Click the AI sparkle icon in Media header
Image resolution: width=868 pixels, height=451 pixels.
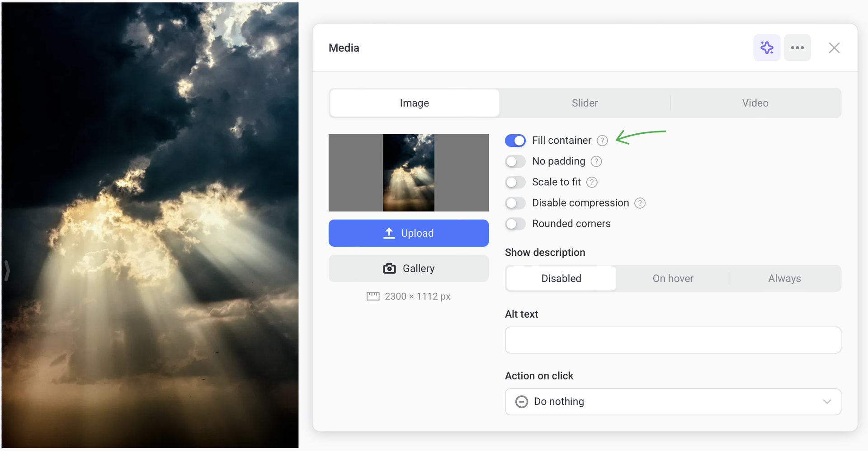tap(766, 47)
